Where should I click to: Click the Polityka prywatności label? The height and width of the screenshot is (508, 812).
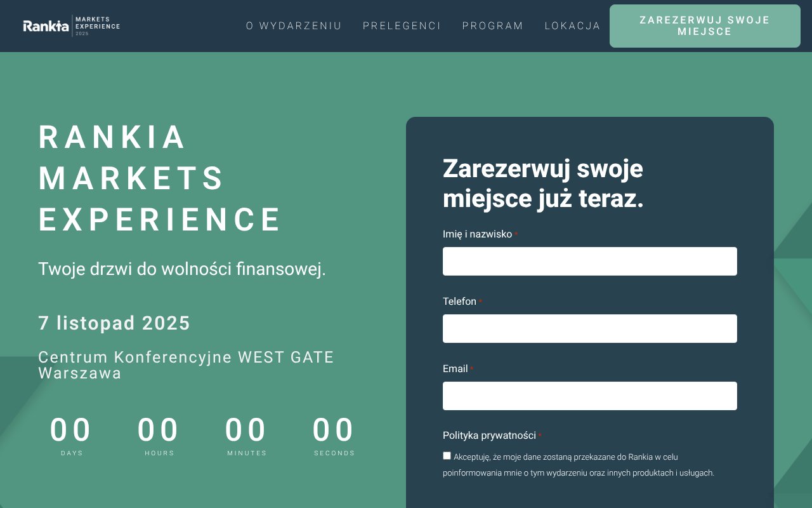(x=488, y=436)
